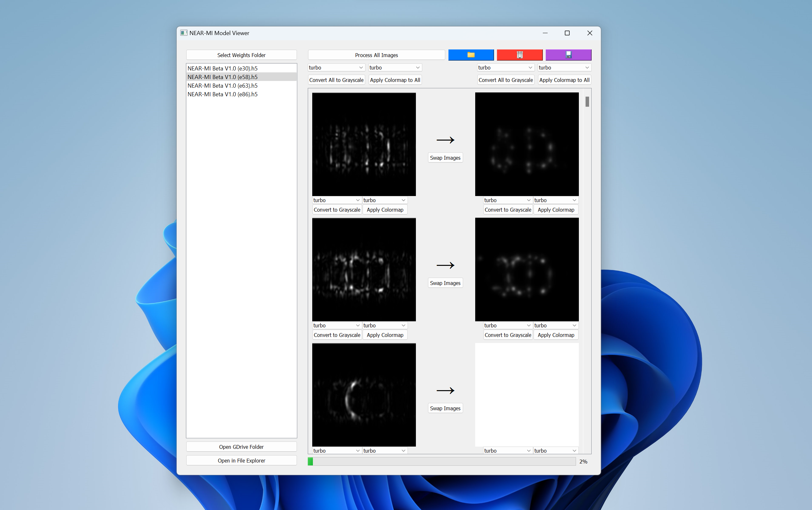Image resolution: width=812 pixels, height=510 pixels.
Task: Click the left Convert All to Grayscale button
Action: [336, 80]
